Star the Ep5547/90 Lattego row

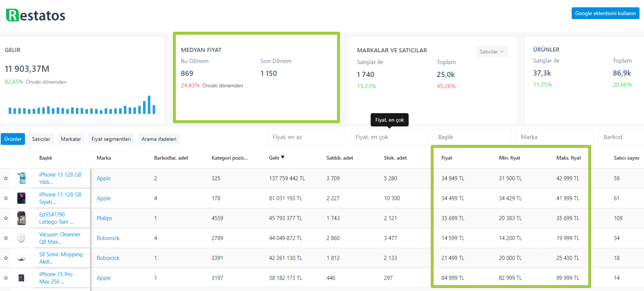6,218
